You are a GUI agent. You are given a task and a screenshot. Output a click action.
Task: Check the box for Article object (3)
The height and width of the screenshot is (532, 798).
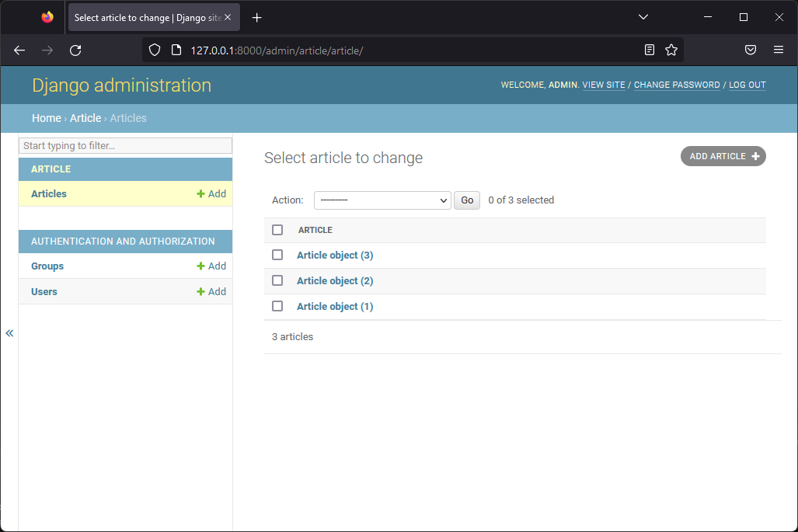point(277,255)
